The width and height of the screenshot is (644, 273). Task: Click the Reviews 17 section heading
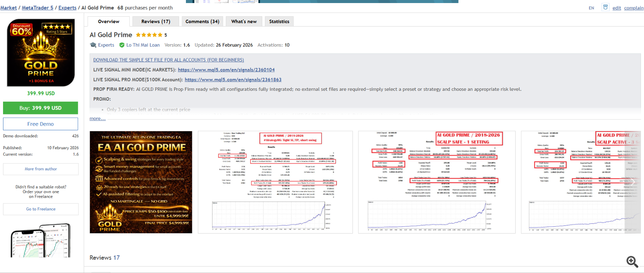[x=104, y=258]
